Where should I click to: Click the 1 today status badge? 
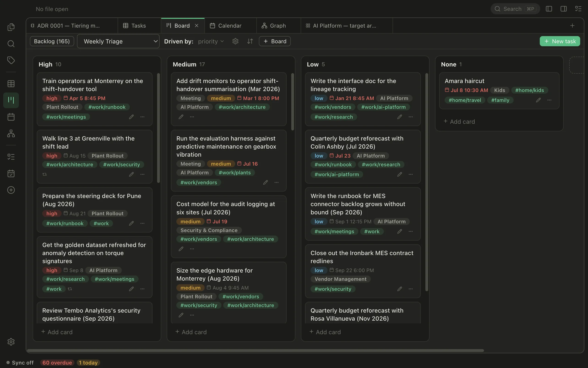click(88, 363)
